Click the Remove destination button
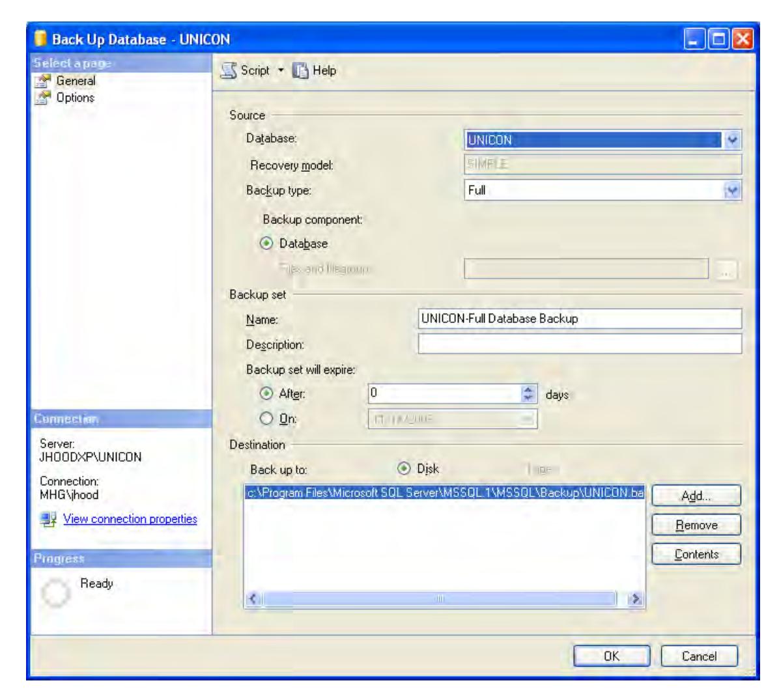The image size is (779, 700). click(696, 525)
